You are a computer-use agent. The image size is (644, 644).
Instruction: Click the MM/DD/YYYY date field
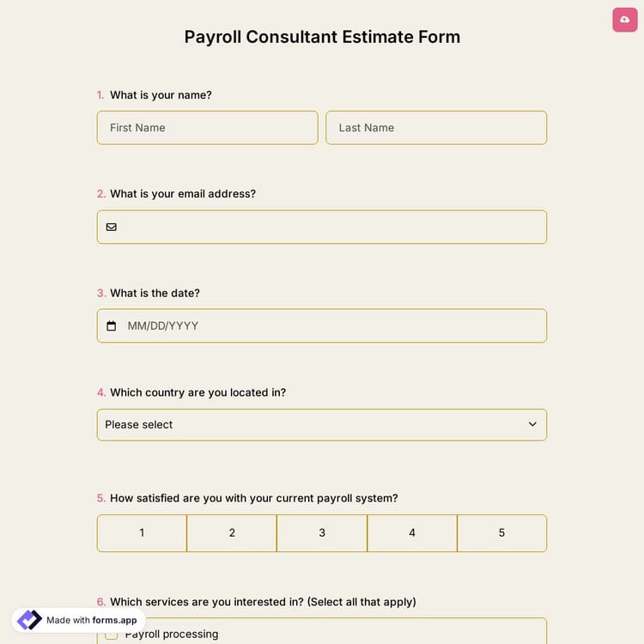(331, 326)
